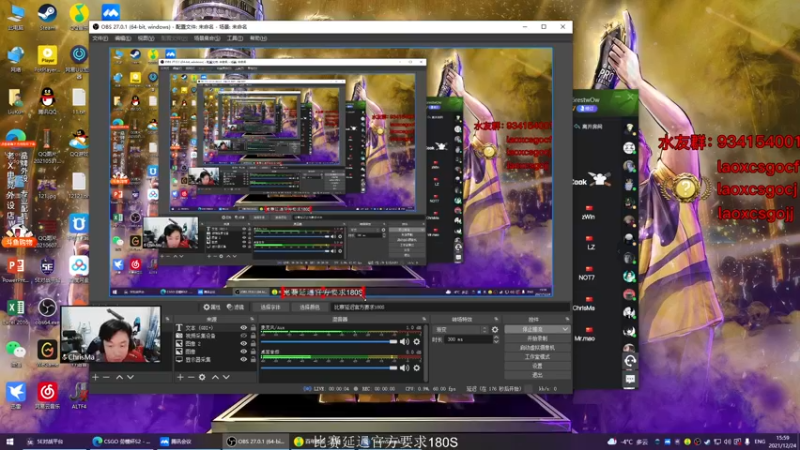Hide the 图像 2 source
The image size is (800, 450).
click(x=243, y=344)
